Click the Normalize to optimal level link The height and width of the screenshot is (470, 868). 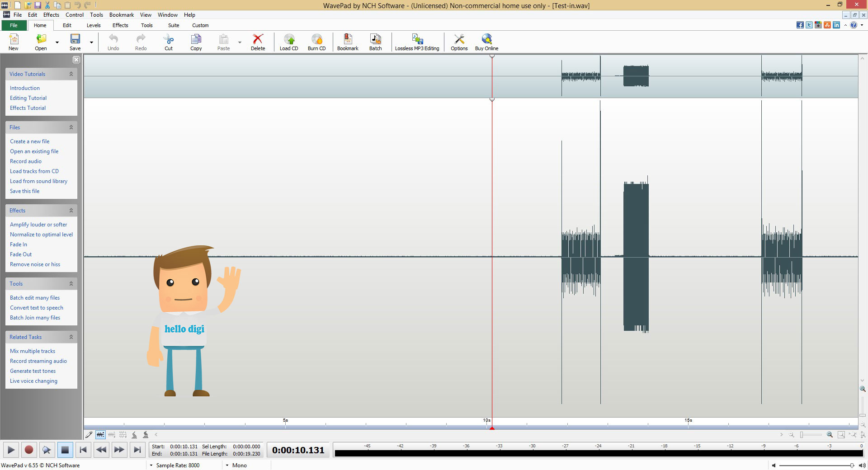point(41,235)
